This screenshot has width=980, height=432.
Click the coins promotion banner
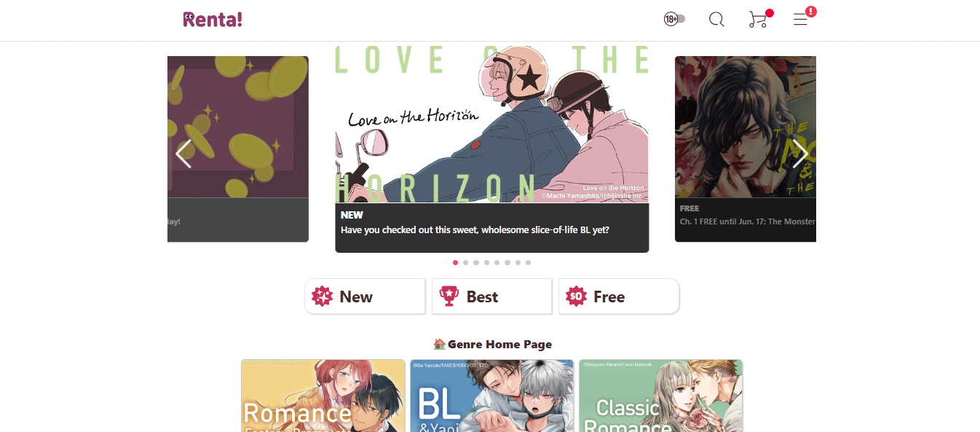coord(238,149)
